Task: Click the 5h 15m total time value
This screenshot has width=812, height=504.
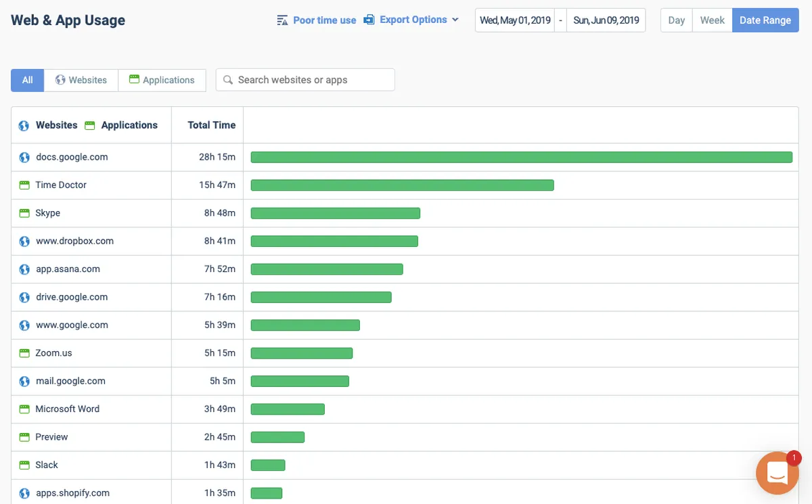Action: (220, 353)
